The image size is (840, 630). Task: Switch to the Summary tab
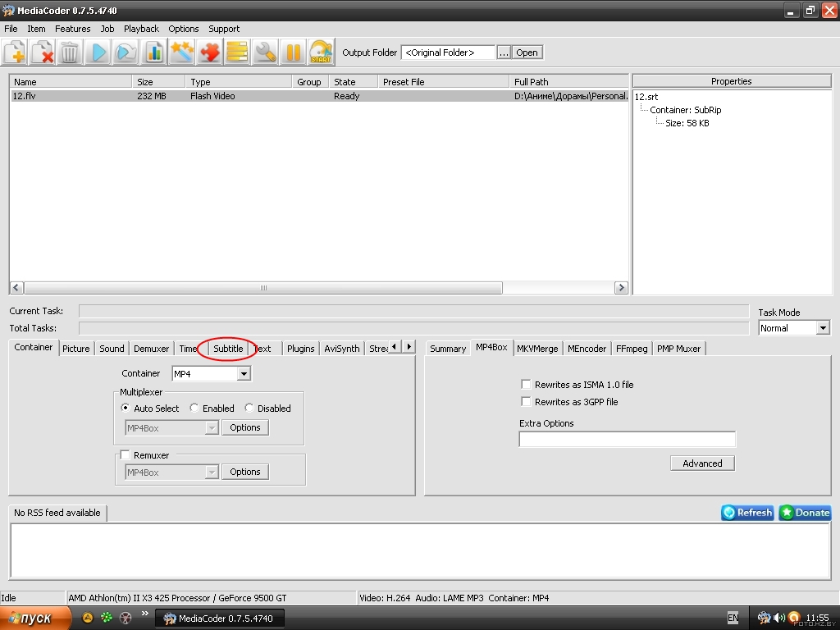tap(448, 348)
